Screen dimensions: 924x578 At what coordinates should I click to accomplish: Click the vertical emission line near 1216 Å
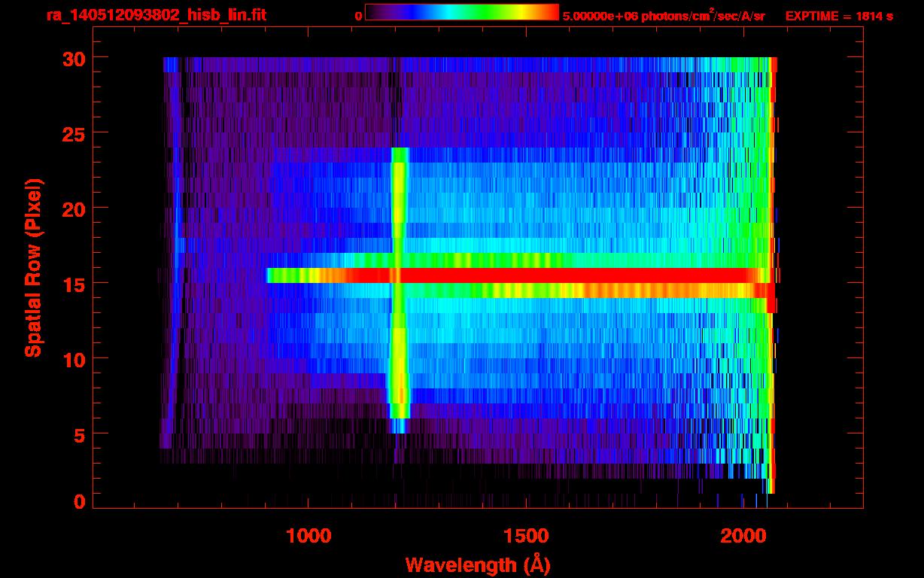point(399,290)
